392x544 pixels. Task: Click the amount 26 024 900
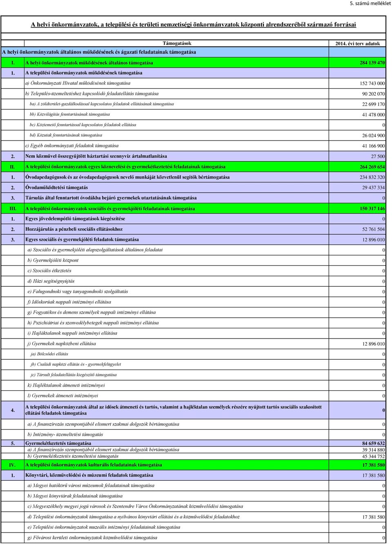tap(373, 136)
